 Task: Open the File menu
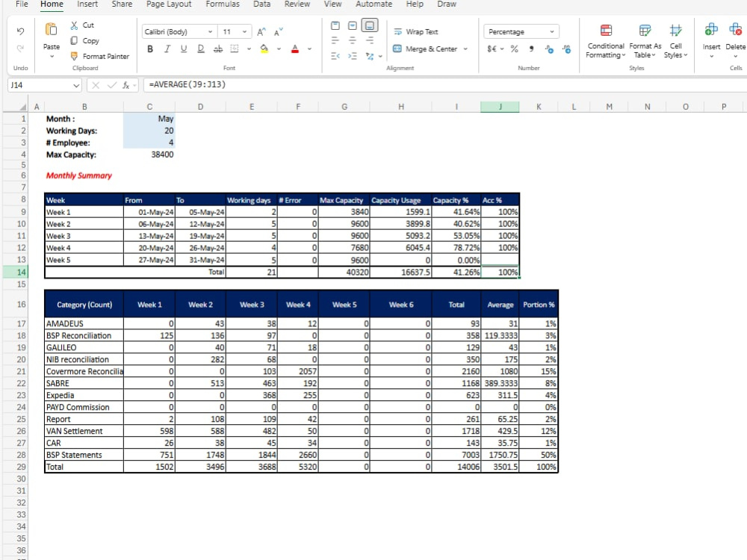coord(22,4)
